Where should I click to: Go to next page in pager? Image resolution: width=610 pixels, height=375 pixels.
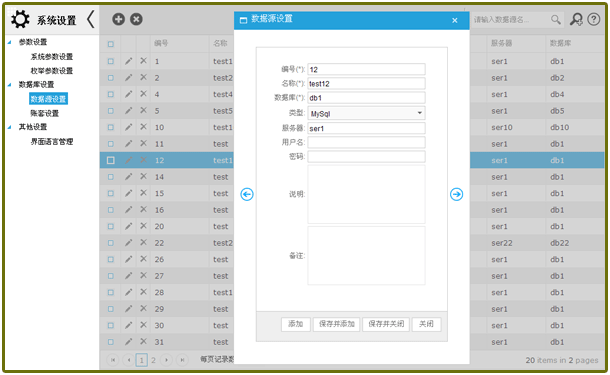167,360
